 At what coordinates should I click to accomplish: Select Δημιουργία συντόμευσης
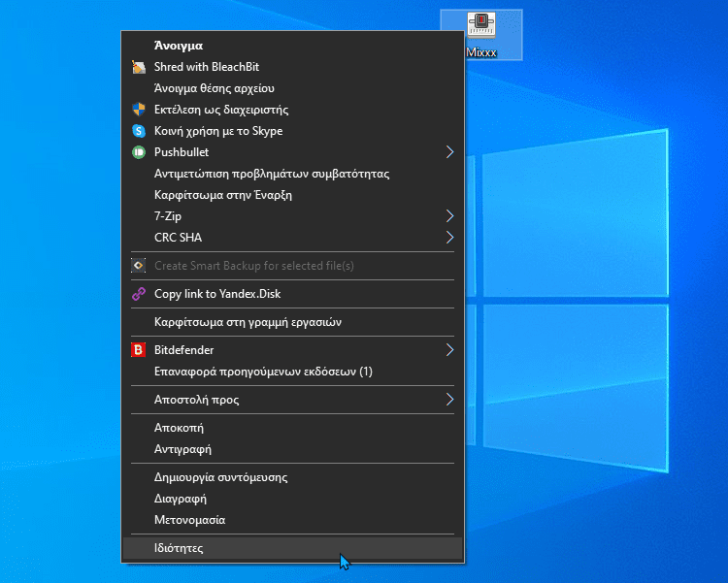point(293,477)
